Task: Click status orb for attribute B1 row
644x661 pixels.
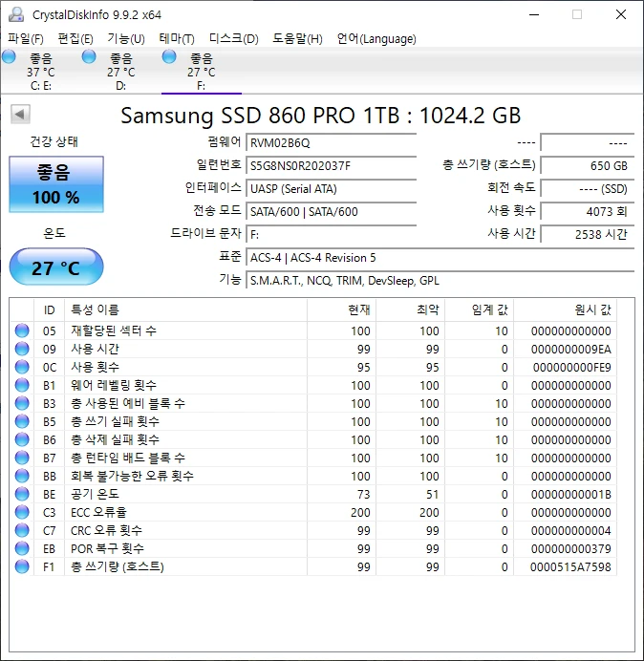Action: (22, 385)
